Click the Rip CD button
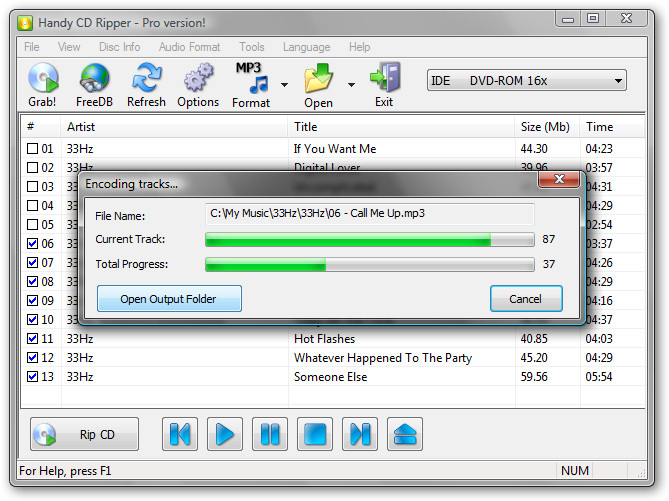This screenshot has width=669, height=501. [84, 434]
